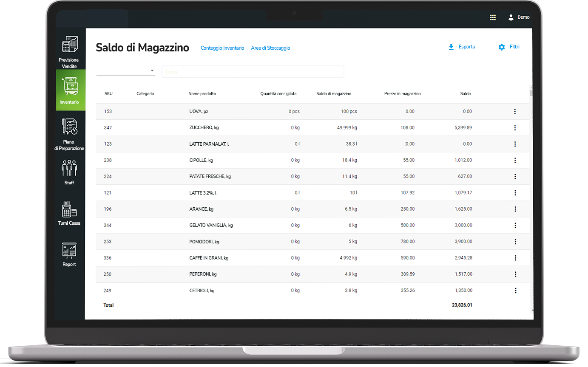Open Piano di Preparazione
The width and height of the screenshot is (588, 367).
[x=70, y=133]
